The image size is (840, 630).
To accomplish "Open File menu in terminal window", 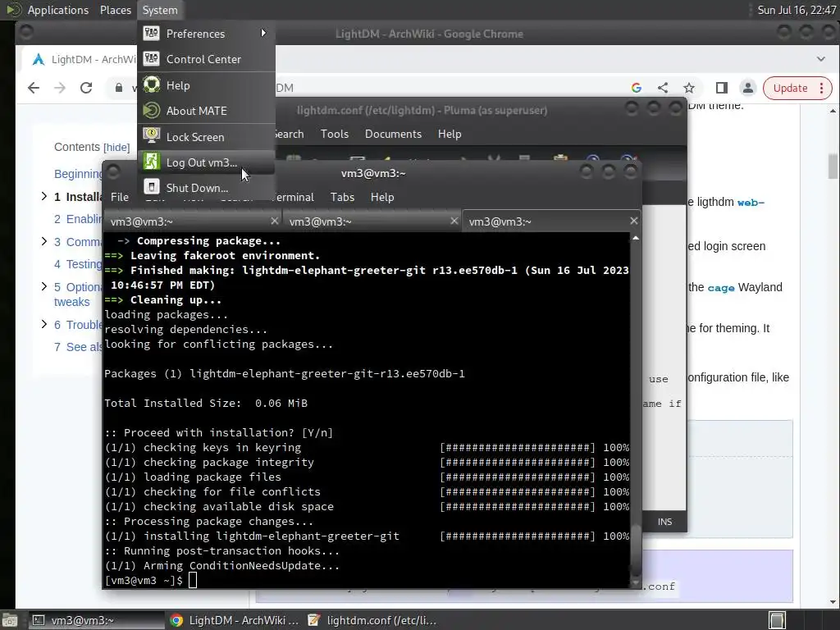I will click(x=120, y=197).
